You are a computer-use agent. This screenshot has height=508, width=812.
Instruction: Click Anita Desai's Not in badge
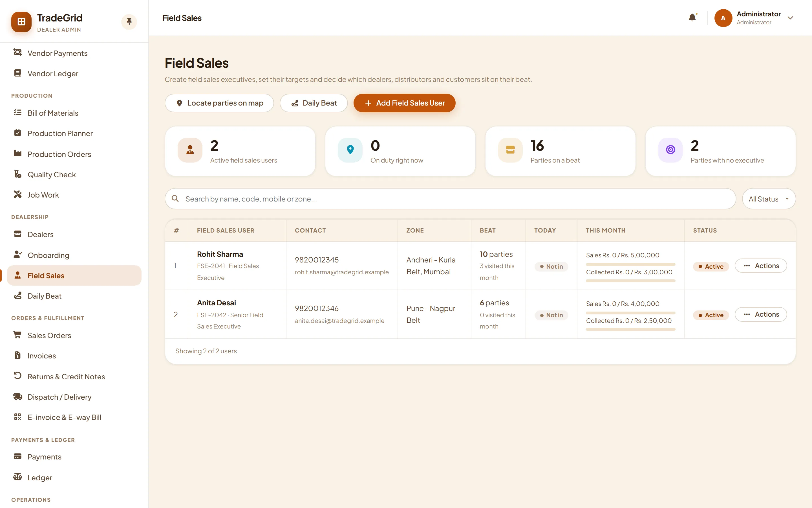click(551, 315)
